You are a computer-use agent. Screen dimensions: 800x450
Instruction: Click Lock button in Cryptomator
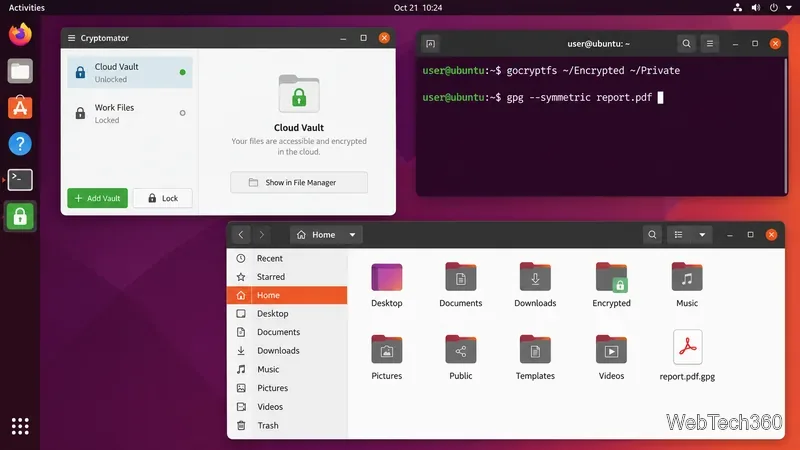(x=163, y=198)
